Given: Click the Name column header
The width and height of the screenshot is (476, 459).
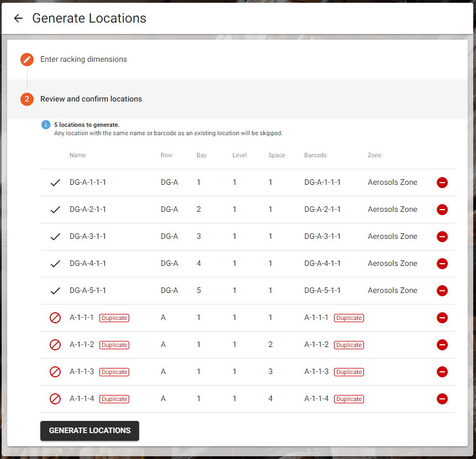Looking at the screenshot, I should [78, 156].
